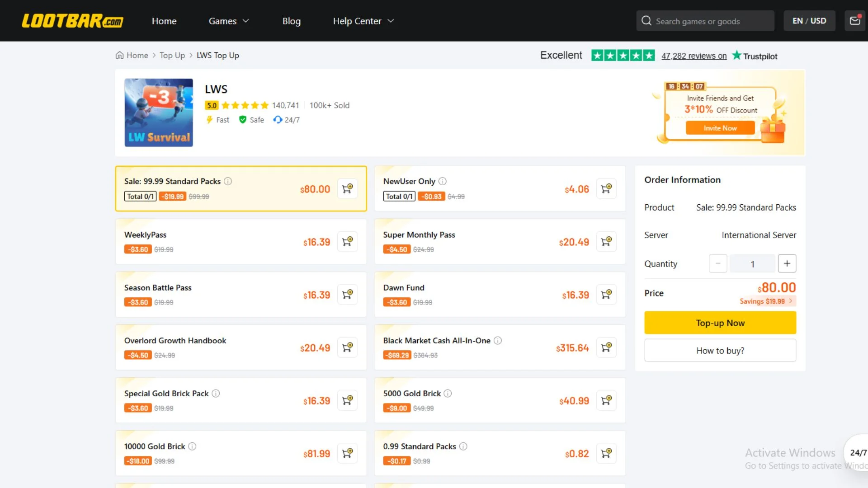Show info for 5000 Gold Brick
868x488 pixels.
click(x=448, y=394)
